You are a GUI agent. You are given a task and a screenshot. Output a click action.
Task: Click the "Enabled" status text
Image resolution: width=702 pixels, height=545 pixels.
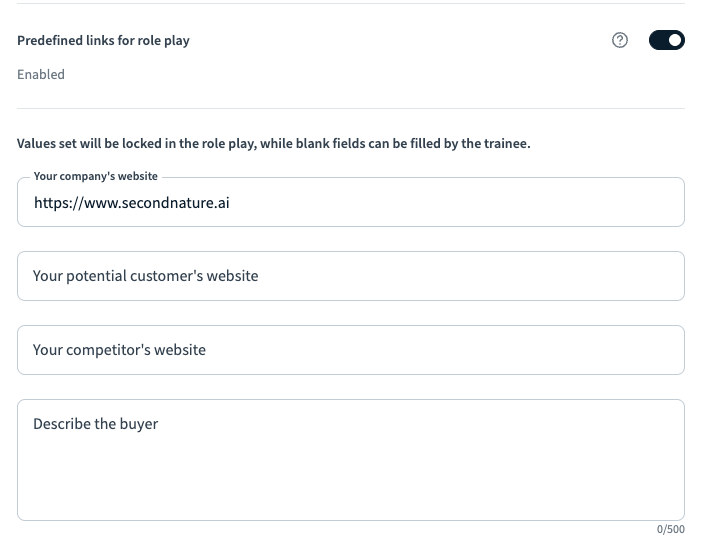pos(41,74)
